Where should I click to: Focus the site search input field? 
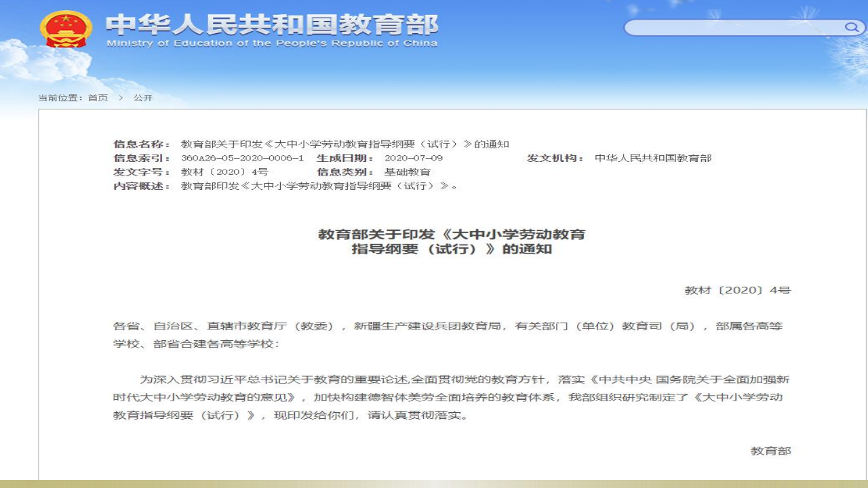(x=735, y=27)
